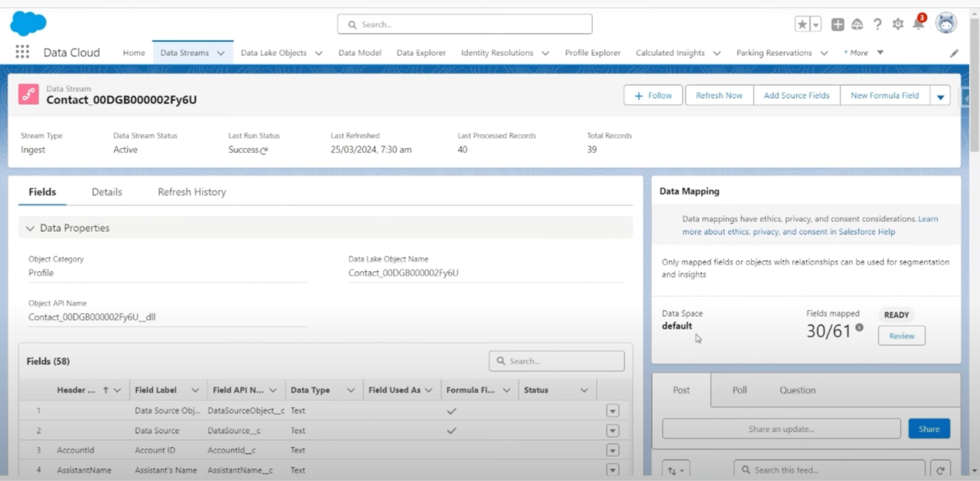Open Parking Reservations dropdown chevron

click(x=824, y=53)
